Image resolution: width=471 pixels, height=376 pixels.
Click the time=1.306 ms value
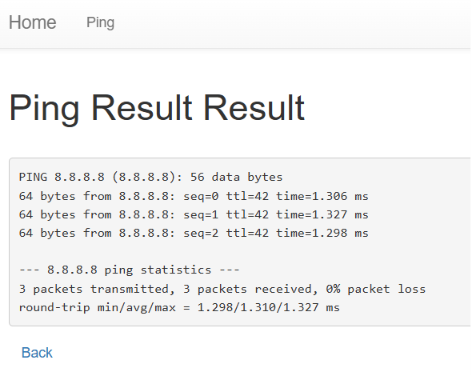tap(322, 196)
